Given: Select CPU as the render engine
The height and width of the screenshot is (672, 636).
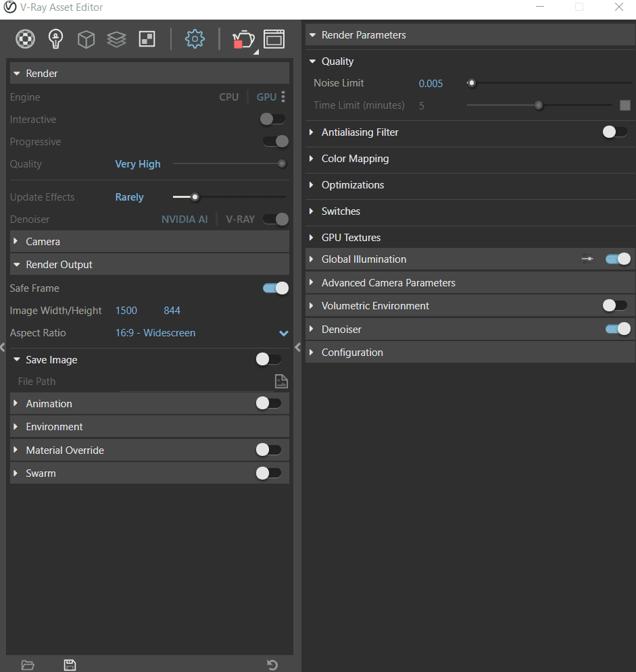Looking at the screenshot, I should tap(229, 97).
